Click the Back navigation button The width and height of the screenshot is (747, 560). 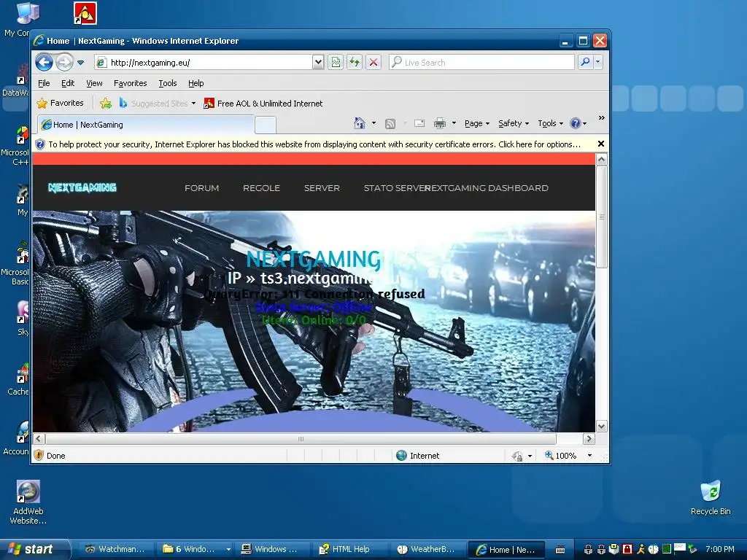[44, 63]
